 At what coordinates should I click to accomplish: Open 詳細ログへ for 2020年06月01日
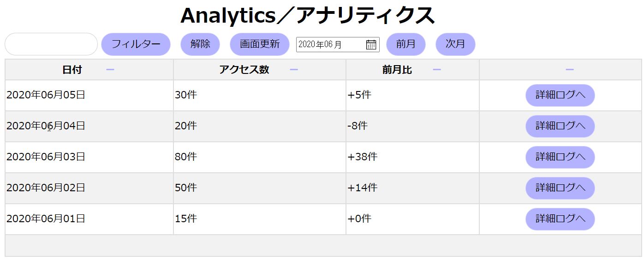point(561,219)
